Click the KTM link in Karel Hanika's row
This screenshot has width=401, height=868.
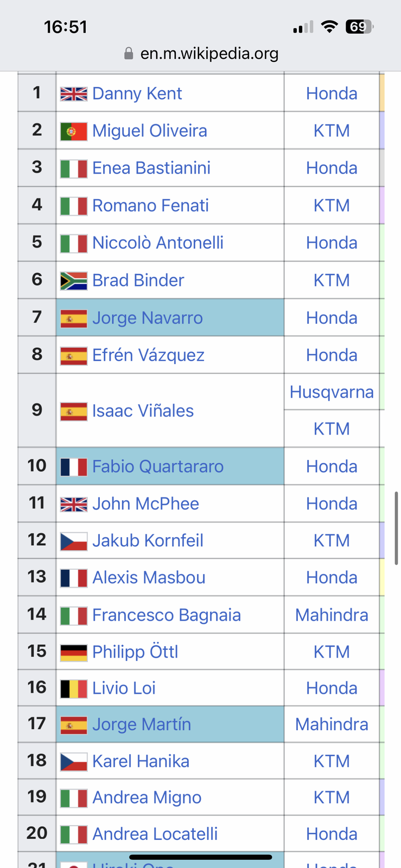tap(332, 761)
